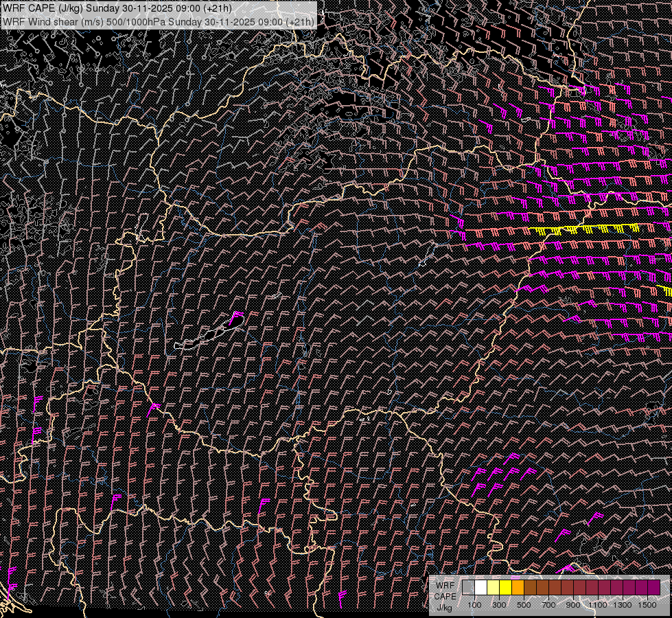Click the 1500 label on CAPE scale
Viewport: 672px width, 618px height.
[x=647, y=605]
